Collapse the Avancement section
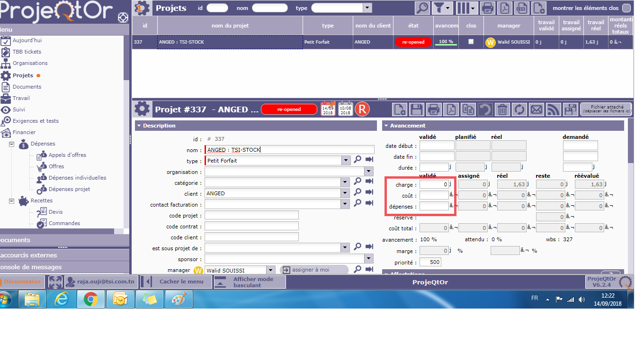The width and height of the screenshot is (644, 364). [386, 126]
